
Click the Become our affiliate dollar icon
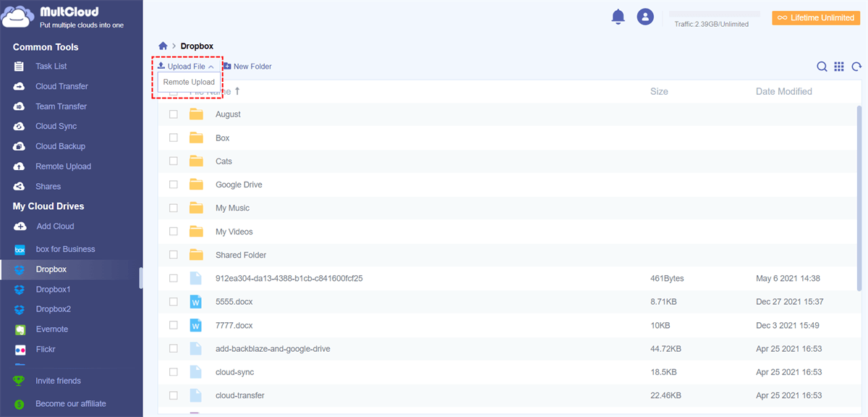(x=20, y=404)
